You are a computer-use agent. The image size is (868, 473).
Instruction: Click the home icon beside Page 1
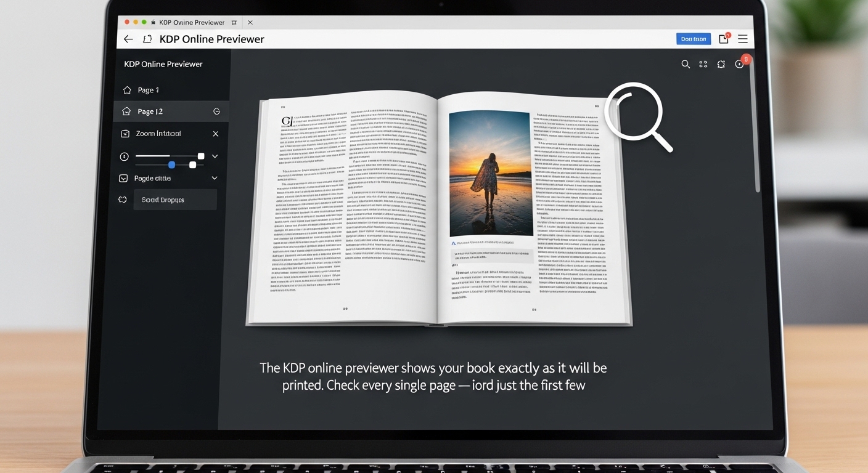[128, 89]
